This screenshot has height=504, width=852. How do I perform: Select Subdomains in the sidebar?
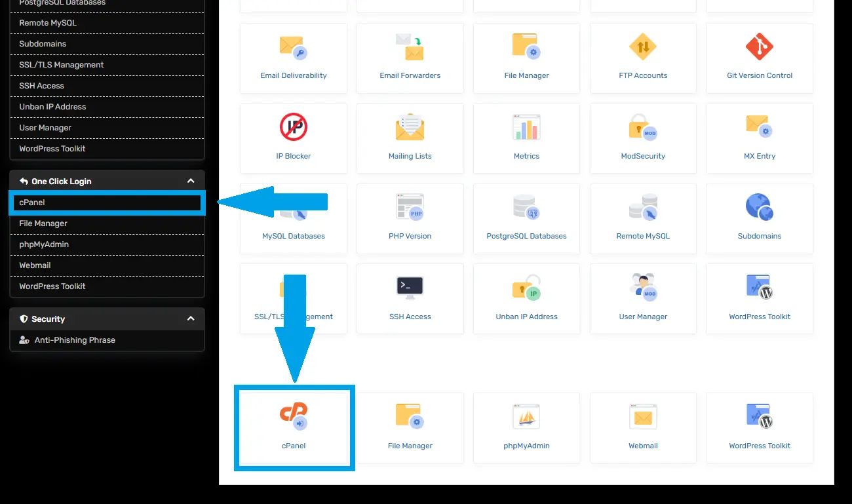43,43
